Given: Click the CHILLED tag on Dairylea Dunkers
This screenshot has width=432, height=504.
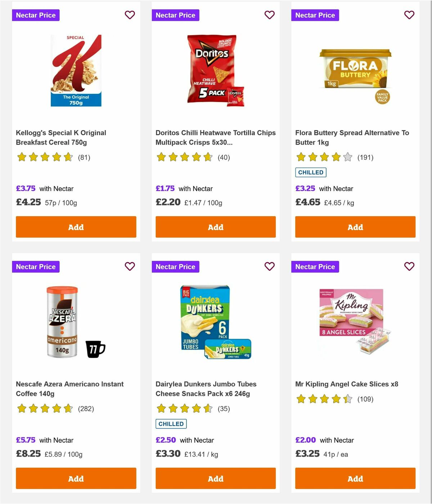Looking at the screenshot, I should 171,424.
